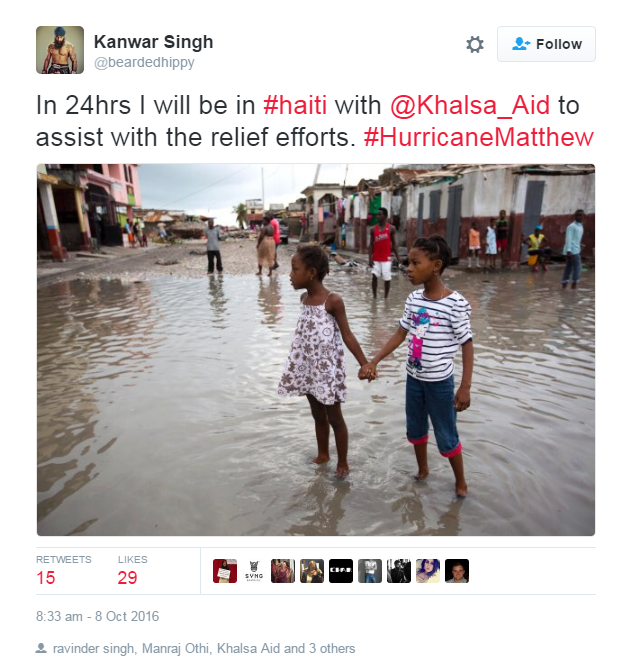Open the @beardedhippy handle link
The height and width of the screenshot is (661, 634).
pyautogui.click(x=144, y=62)
